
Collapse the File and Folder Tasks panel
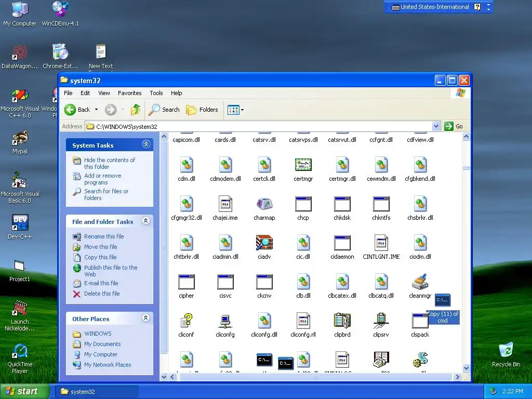pos(146,221)
